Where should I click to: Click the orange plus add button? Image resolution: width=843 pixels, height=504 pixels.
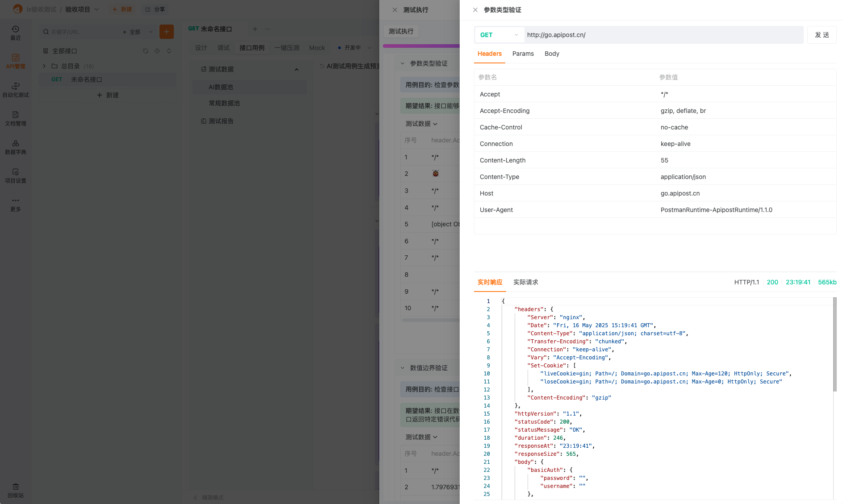click(x=166, y=32)
